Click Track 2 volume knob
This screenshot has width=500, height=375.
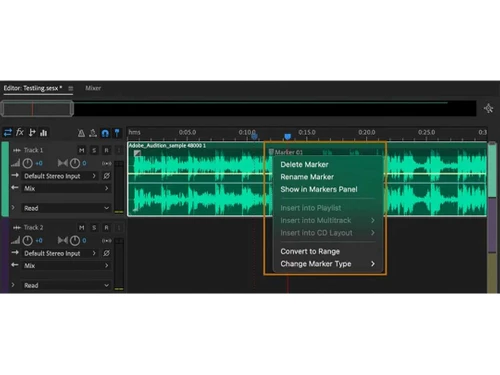28,241
